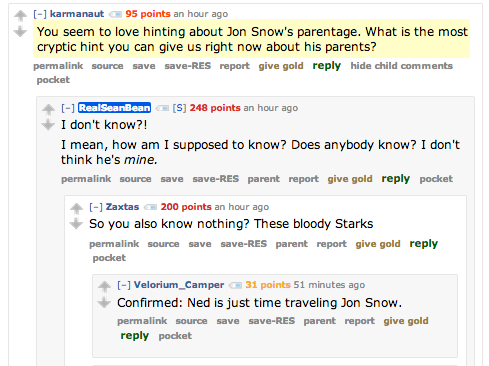489x366 pixels.
Task: Upvote Zaxtas's comment
Action: pos(76,208)
